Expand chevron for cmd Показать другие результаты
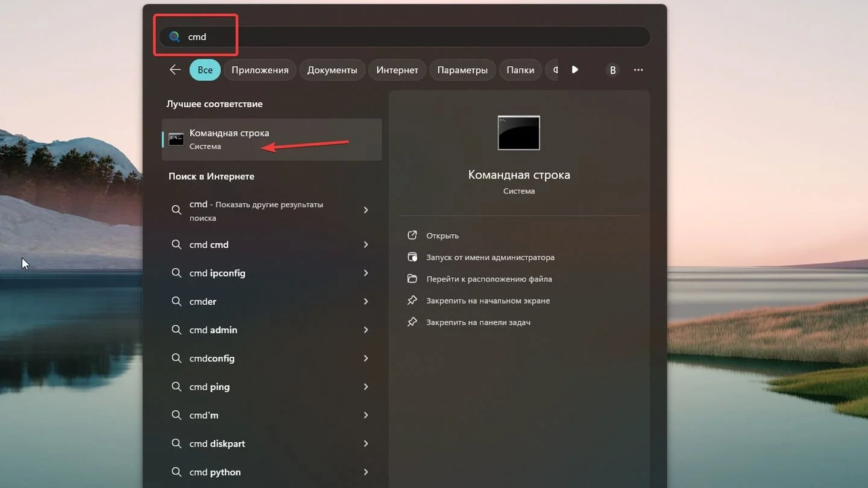 pos(366,210)
